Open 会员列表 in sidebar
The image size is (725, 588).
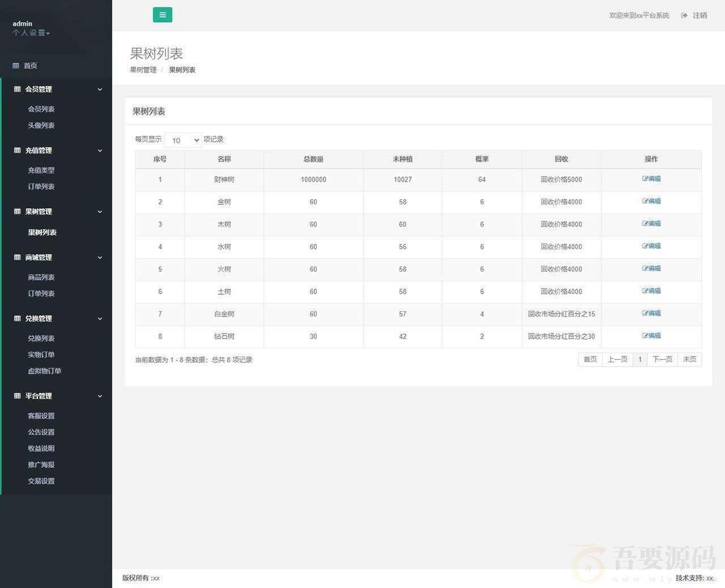41,109
